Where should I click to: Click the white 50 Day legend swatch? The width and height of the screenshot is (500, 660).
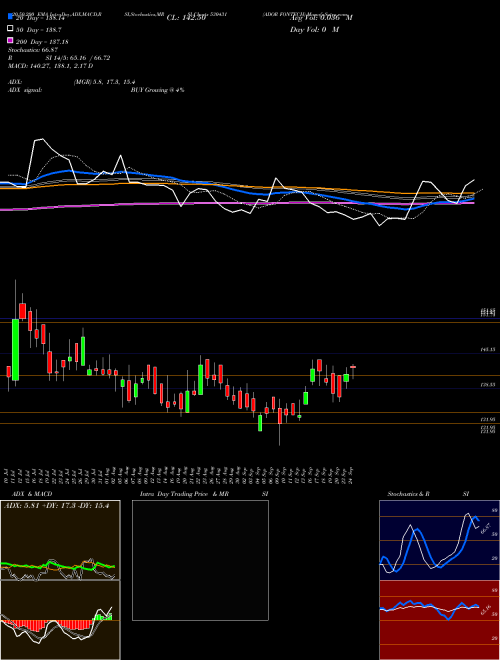(10, 29)
